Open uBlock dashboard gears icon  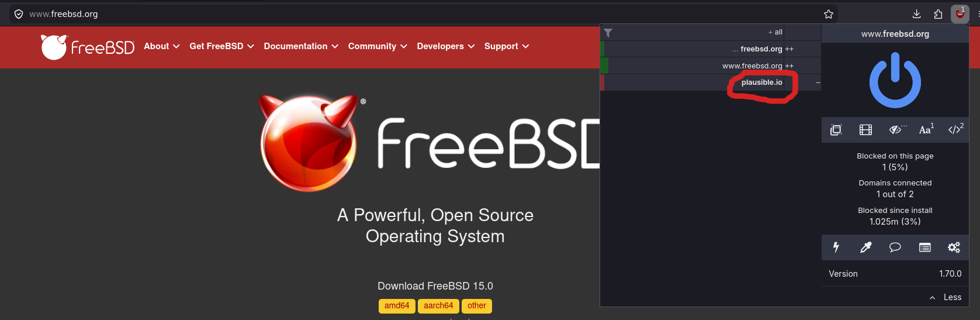[954, 247]
